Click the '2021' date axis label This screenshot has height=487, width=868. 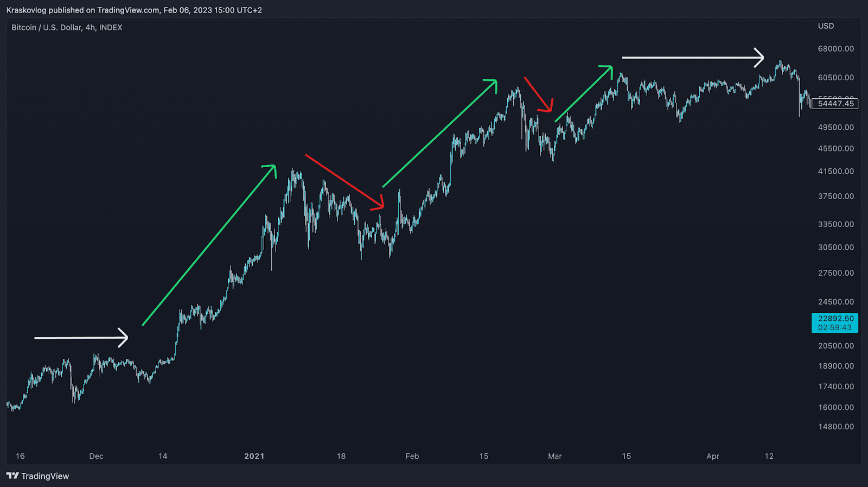pos(254,456)
